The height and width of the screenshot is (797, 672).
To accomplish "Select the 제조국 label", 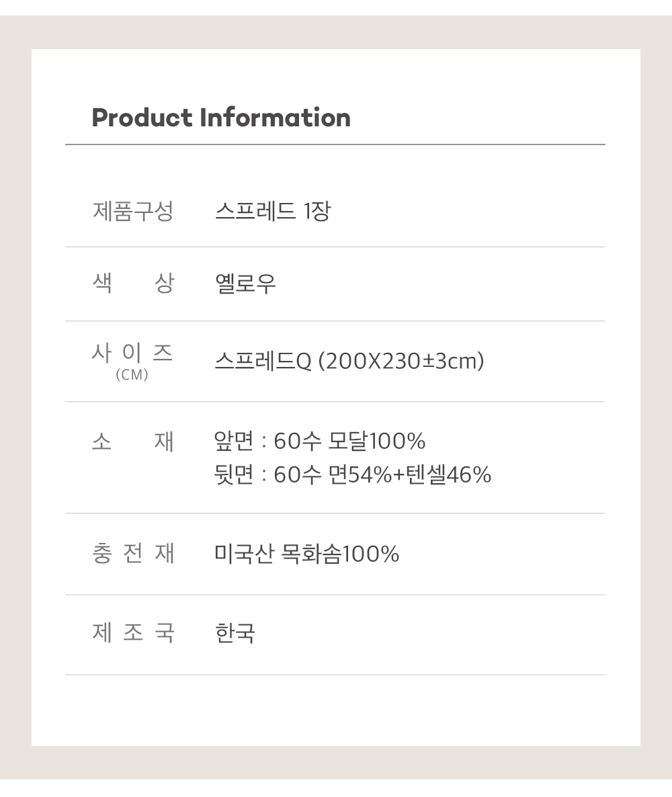I will (x=133, y=633).
